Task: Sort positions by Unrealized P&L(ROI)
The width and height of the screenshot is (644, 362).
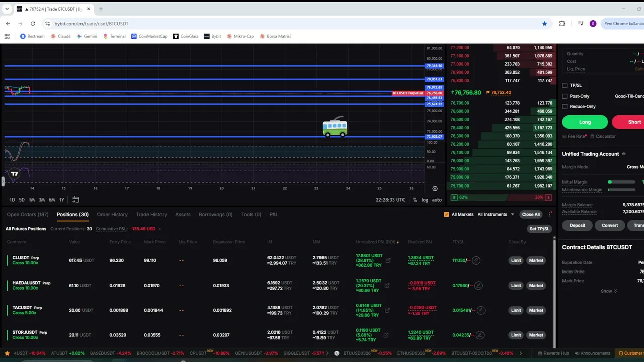Action: (377, 242)
